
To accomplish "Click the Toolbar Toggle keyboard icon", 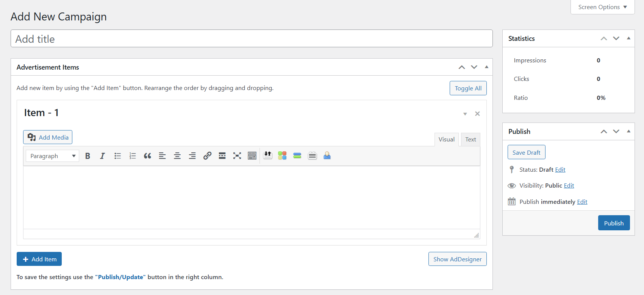I will click(252, 156).
